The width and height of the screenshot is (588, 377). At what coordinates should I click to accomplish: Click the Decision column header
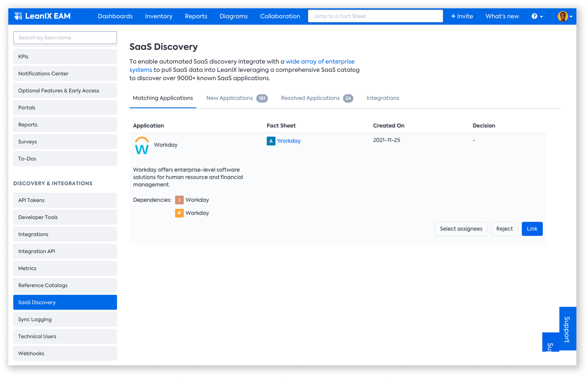[484, 126]
